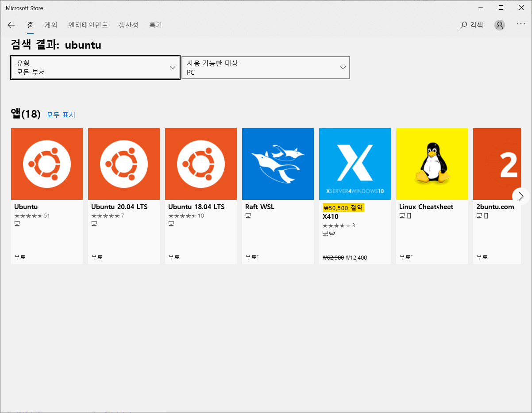
Task: Open the Ubuntu 20.04 LTS title
Action: [x=120, y=206]
